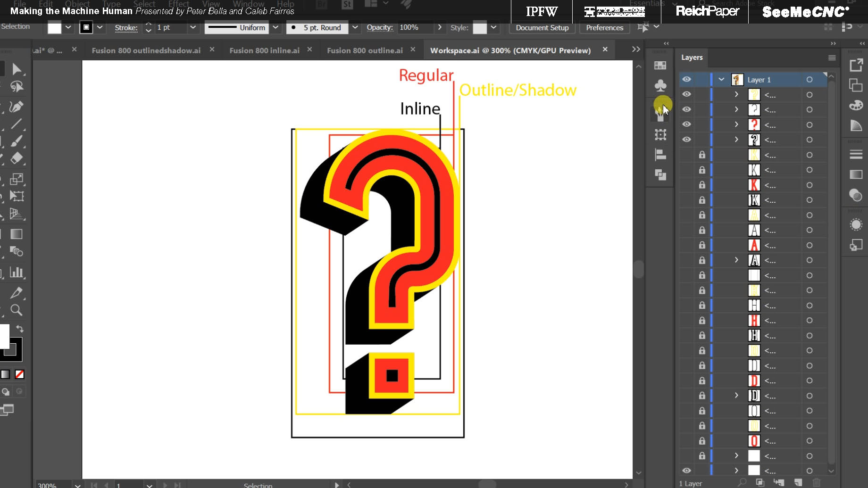Expand the red question mark sublayer
Screen dimensions: 868x488
[x=736, y=124]
